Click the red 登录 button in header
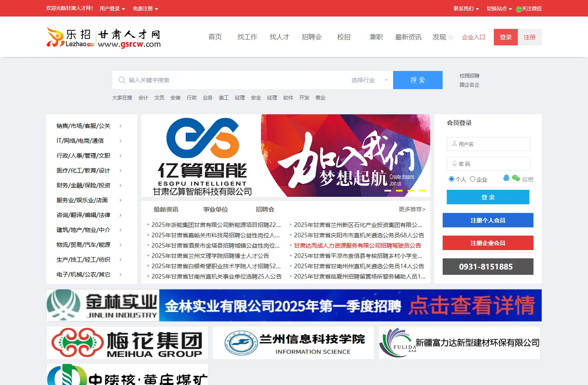Screen dimensions: 588x385 coord(506,37)
